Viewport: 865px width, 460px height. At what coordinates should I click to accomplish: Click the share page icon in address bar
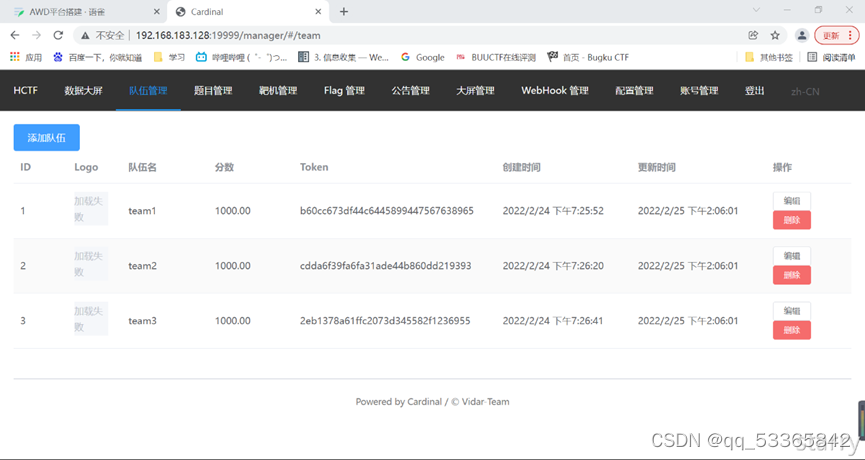click(753, 35)
